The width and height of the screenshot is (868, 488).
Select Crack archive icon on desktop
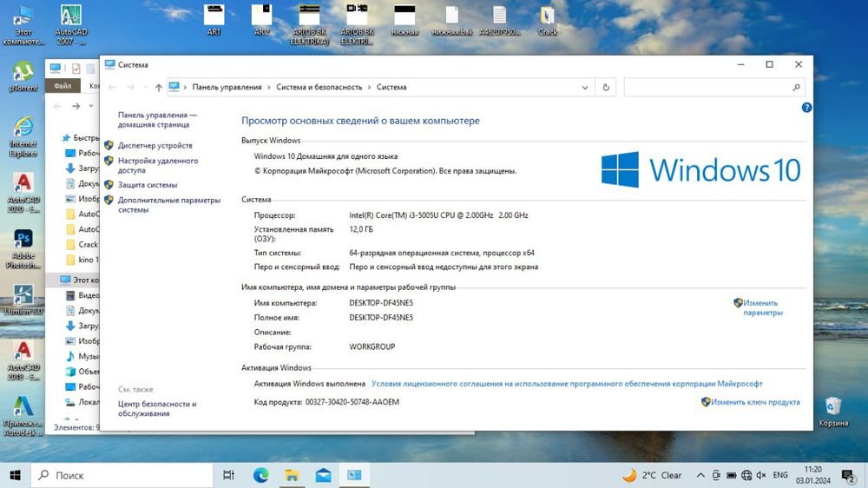[x=548, y=20]
